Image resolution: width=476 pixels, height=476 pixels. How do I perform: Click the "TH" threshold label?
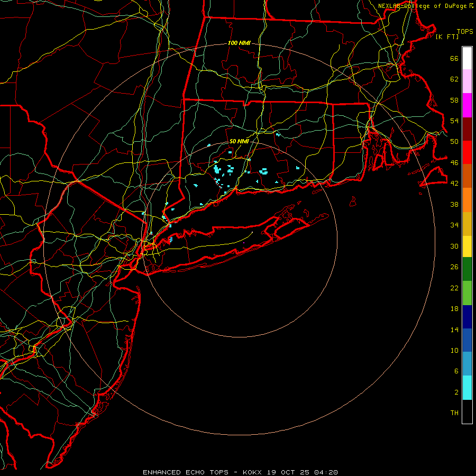[454, 413]
